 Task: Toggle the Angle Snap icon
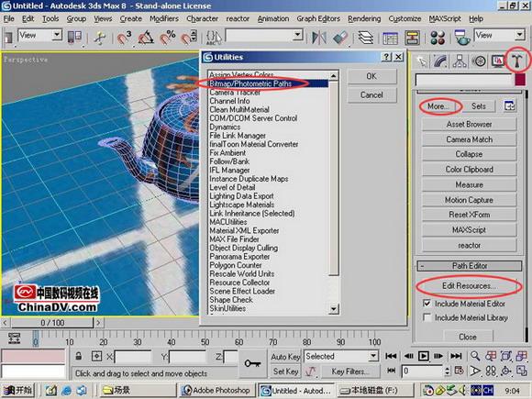pos(146,38)
